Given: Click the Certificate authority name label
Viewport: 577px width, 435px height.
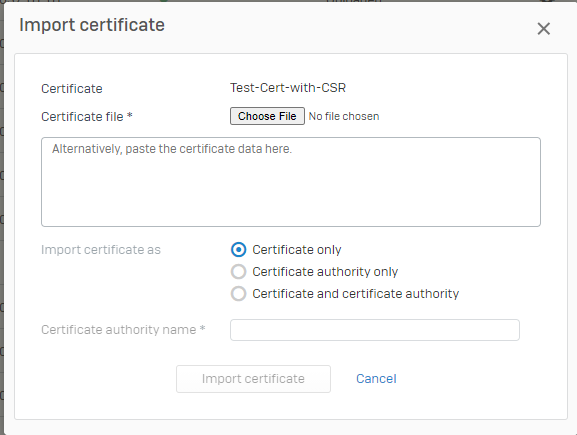Looking at the screenshot, I should pos(123,330).
